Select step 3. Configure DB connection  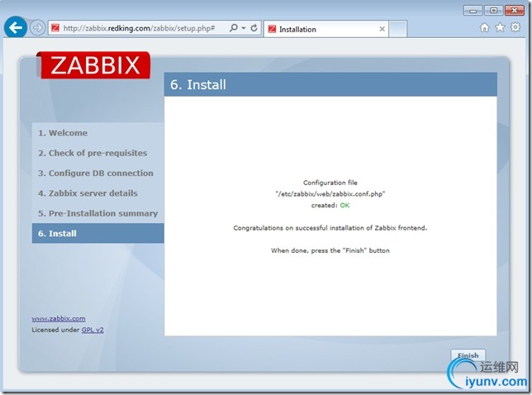click(x=96, y=173)
